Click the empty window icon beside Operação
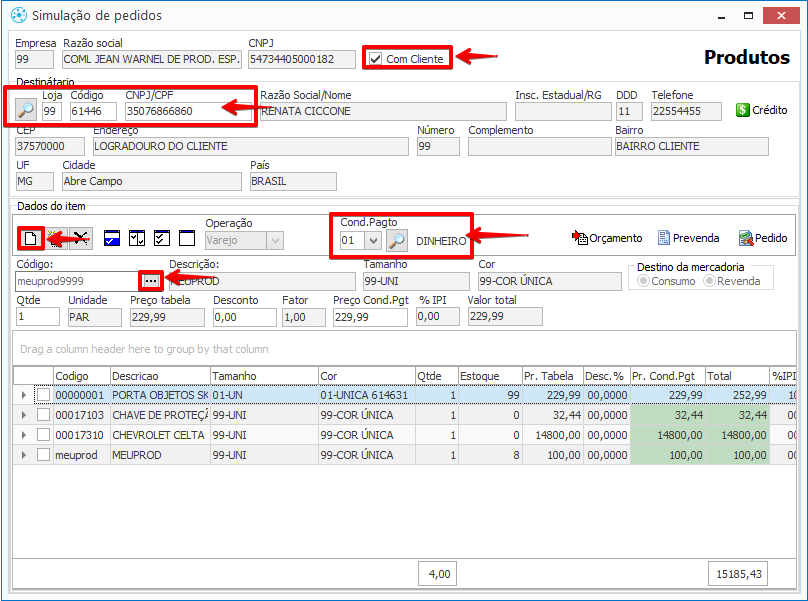The width and height of the screenshot is (808, 601). 187,238
